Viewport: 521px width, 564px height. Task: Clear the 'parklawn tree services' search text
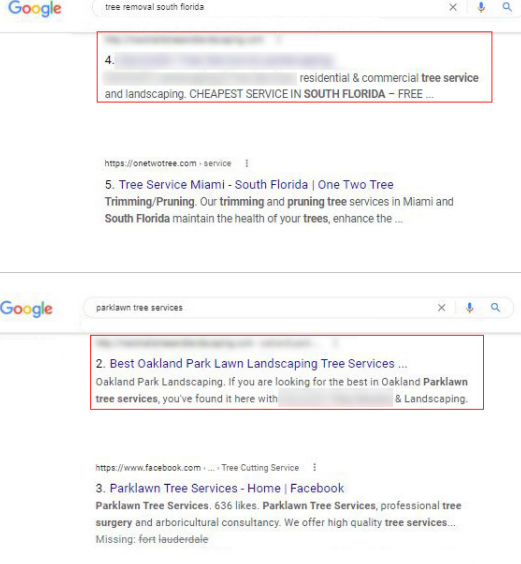click(x=441, y=308)
